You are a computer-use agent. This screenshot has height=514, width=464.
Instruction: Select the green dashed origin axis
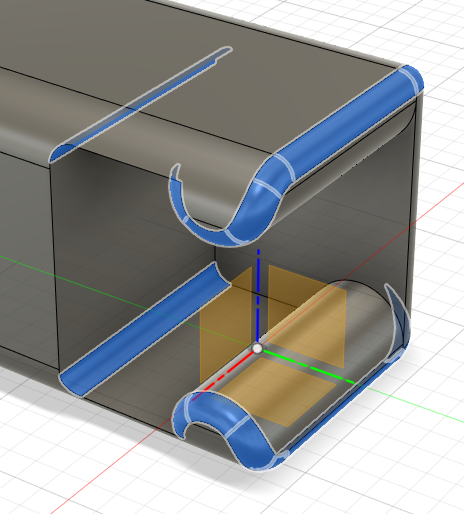[309, 367]
